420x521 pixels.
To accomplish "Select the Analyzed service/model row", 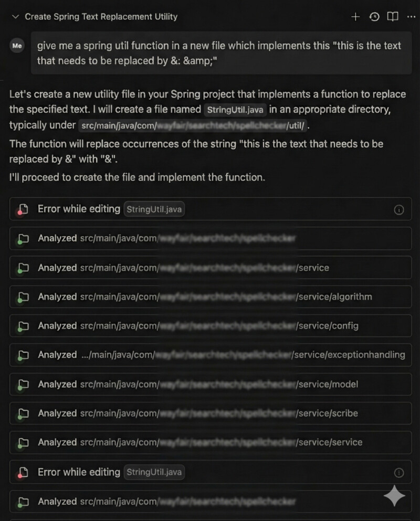I will coord(210,384).
